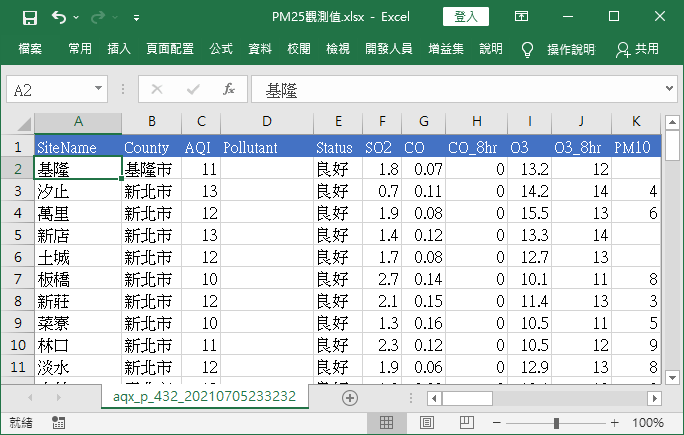684x435 pixels.
Task: Expand the Name Box dropdown arrow
Action: [x=99, y=89]
